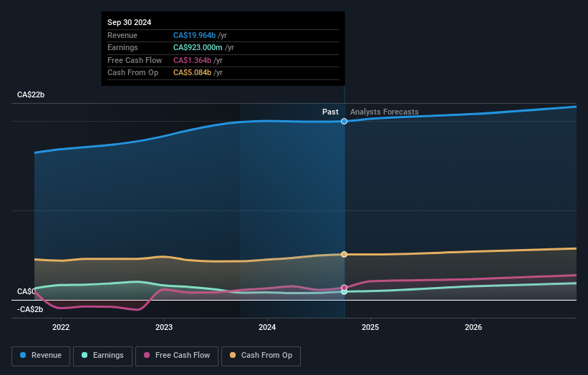Click the Revenue row label in tooltip
Screen dimensions: 588x375
click(x=122, y=35)
